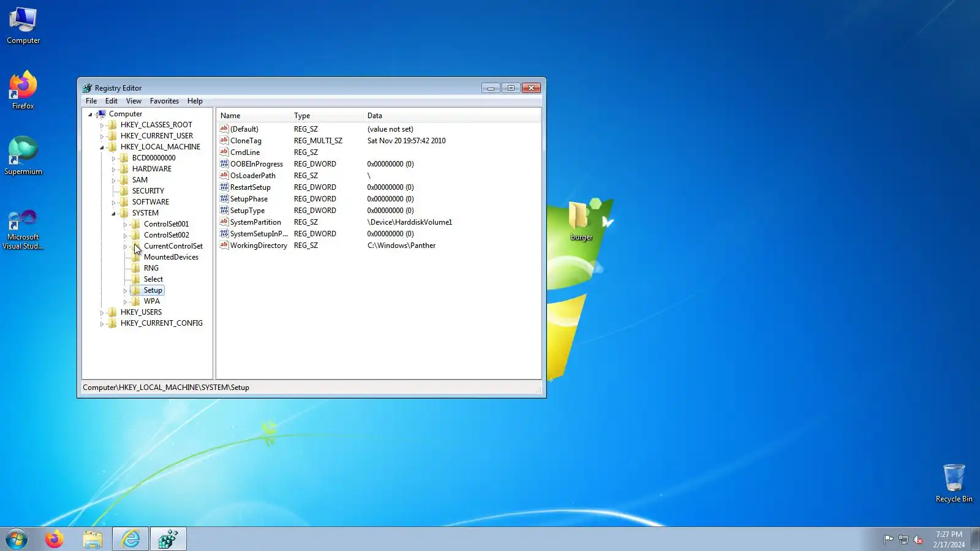Image resolution: width=980 pixels, height=551 pixels.
Task: Select the SetupPhase DWORD value icon
Action: 224,198
